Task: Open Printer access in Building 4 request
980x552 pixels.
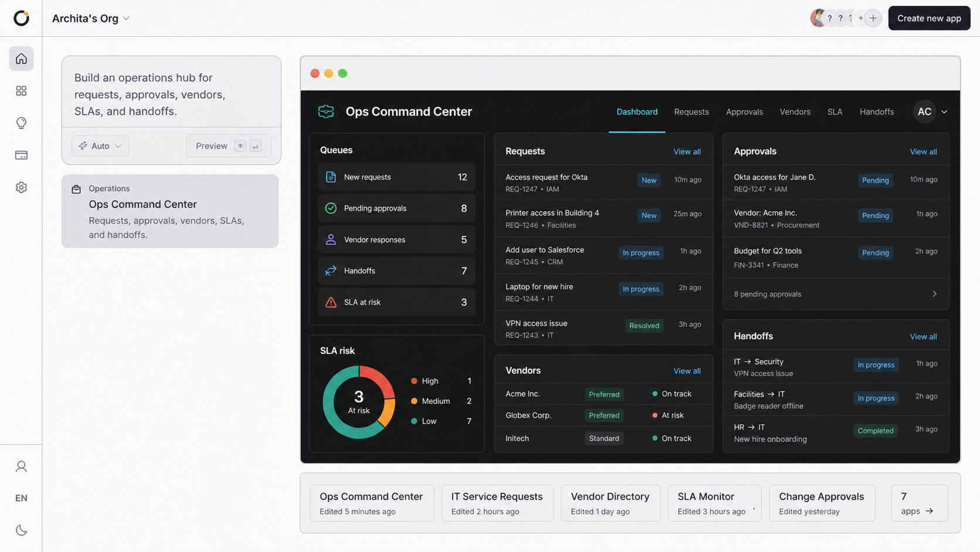Action: click(x=604, y=219)
